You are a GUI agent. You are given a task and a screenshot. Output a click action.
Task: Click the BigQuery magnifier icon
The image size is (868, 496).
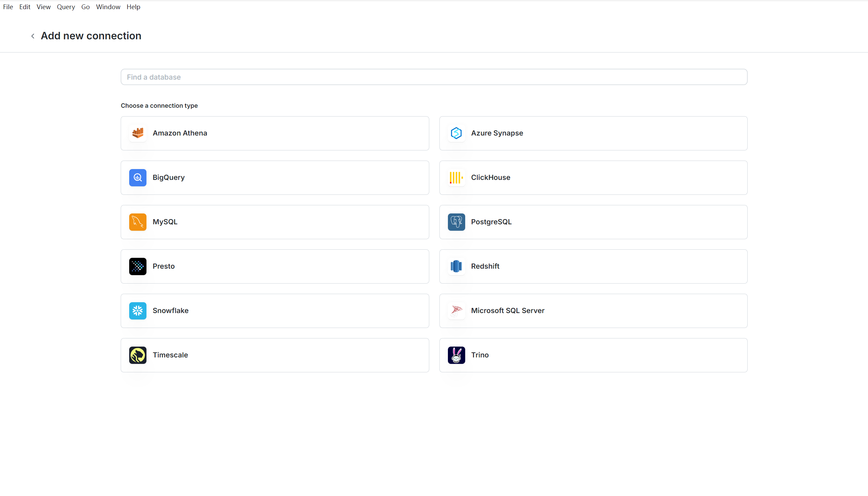coord(138,178)
